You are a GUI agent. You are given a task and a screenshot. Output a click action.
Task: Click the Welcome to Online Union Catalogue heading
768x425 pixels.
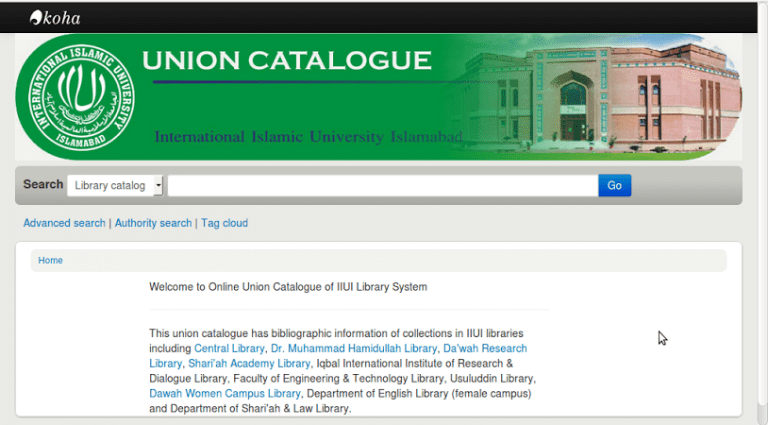(288, 287)
